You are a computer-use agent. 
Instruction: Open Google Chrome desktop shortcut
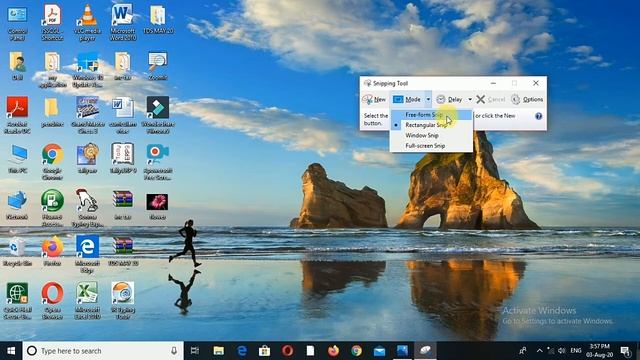click(52, 162)
